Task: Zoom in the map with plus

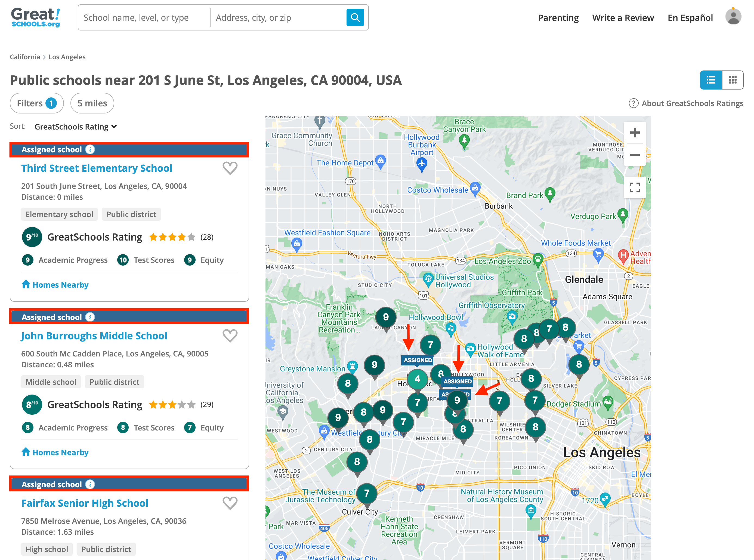Action: tap(634, 133)
